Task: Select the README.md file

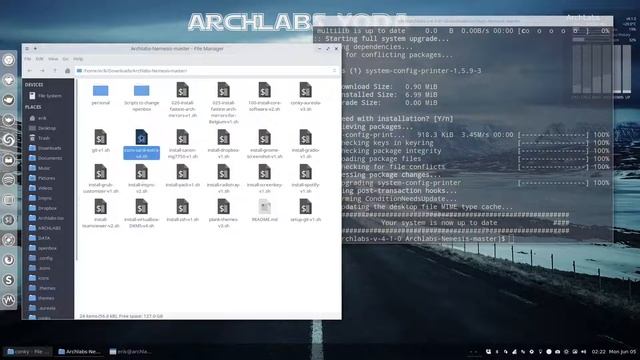Action: click(264, 211)
